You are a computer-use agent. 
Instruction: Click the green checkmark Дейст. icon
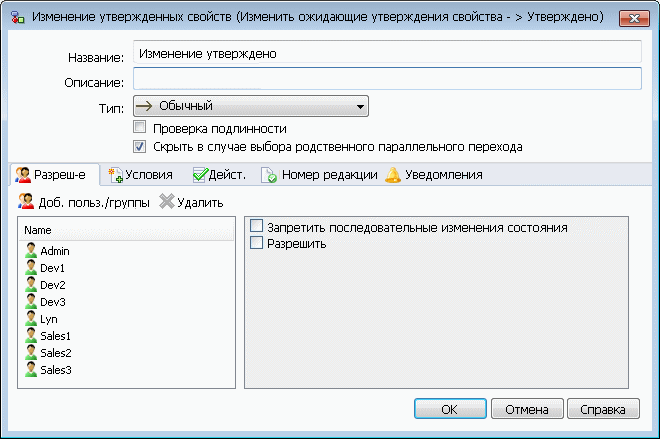point(200,175)
